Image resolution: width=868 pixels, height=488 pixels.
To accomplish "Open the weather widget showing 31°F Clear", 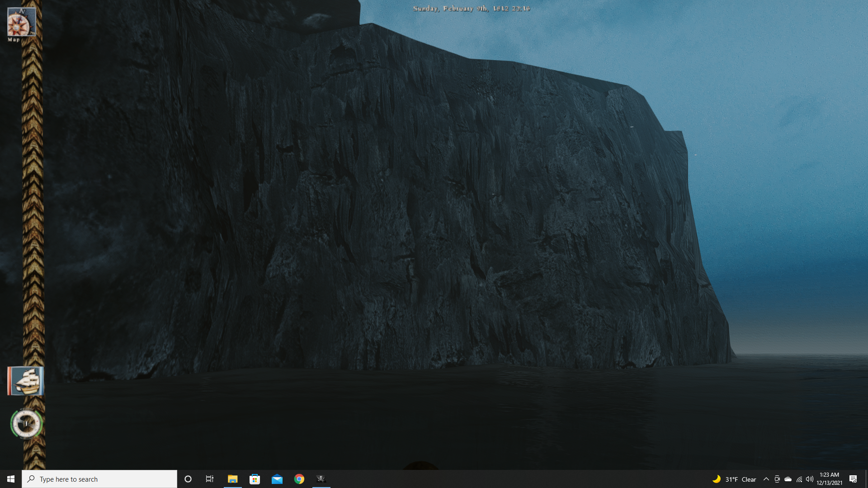I will coord(734,479).
